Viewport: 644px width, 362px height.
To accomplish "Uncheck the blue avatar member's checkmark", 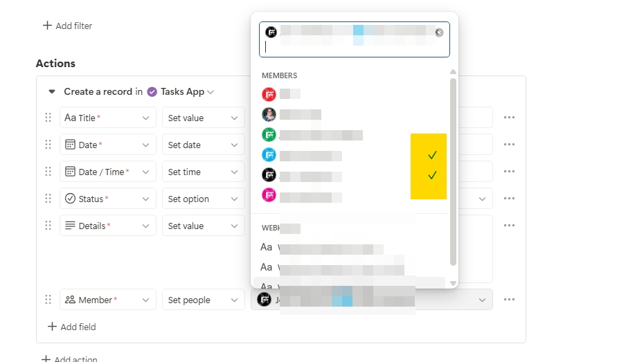I will 432,155.
